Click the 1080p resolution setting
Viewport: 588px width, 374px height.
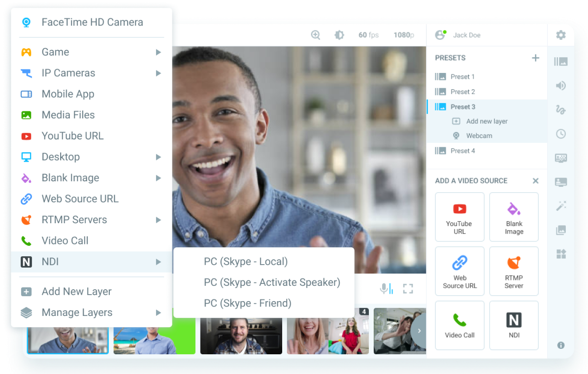click(404, 35)
